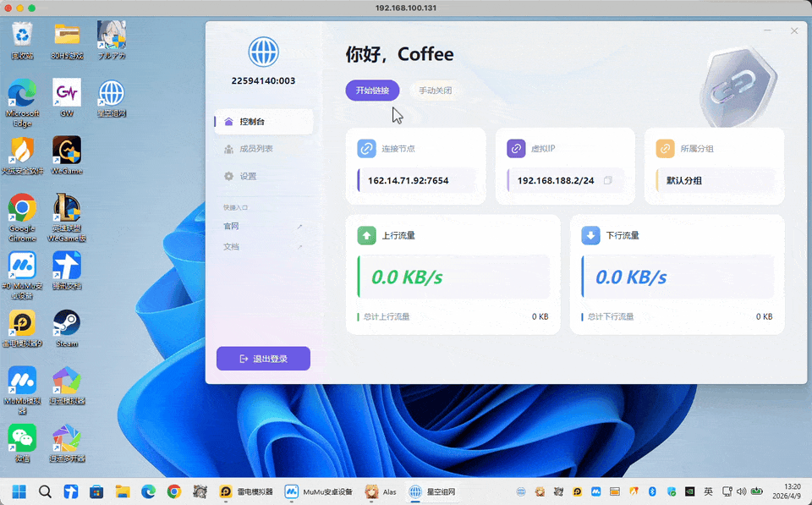
Task: Open Microsoft Store from the taskbar
Action: click(96, 491)
